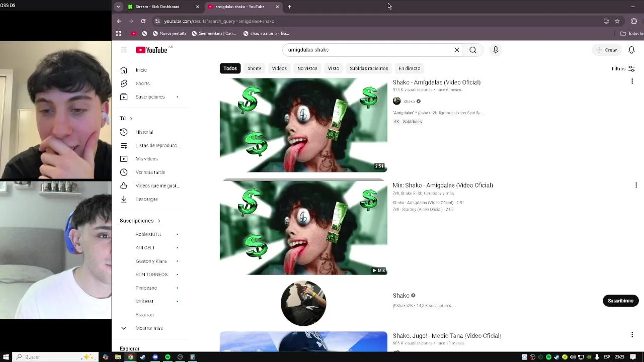
Task: Select the Visto filter chip
Action: (x=334, y=68)
